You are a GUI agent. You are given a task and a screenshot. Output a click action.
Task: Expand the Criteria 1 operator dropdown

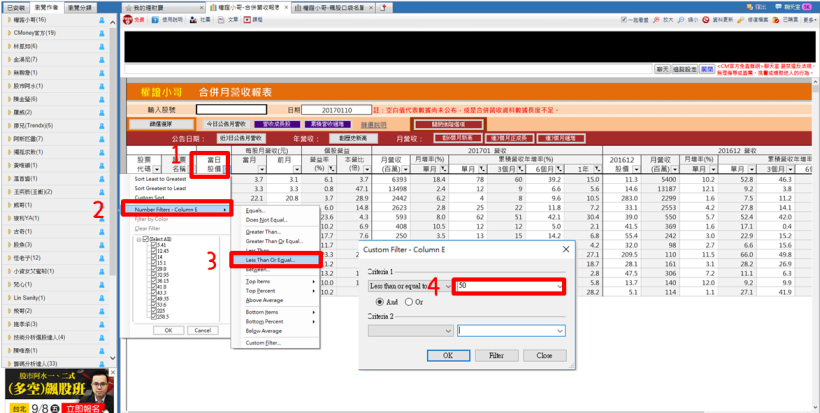click(x=448, y=286)
